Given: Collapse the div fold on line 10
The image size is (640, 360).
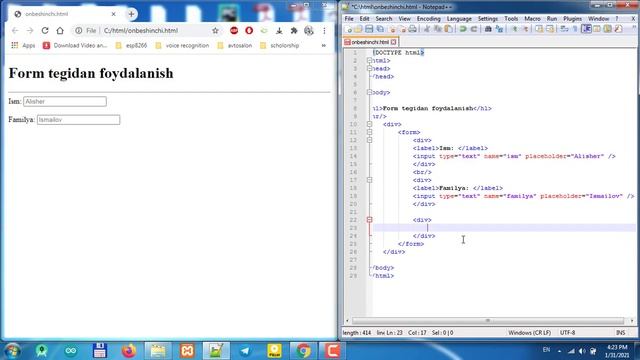Looking at the screenshot, I should (x=369, y=124).
